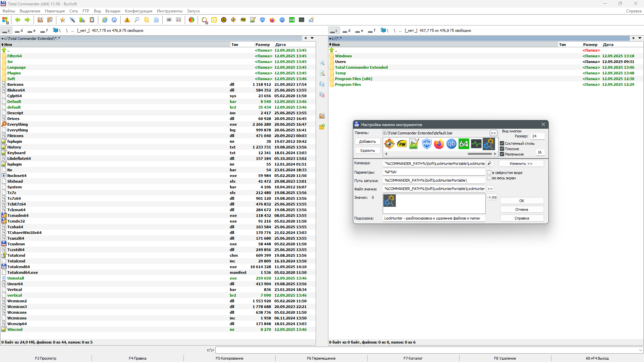Click the left panel favorites asterisk button
The width and height of the screenshot is (644, 362).
[306, 38]
